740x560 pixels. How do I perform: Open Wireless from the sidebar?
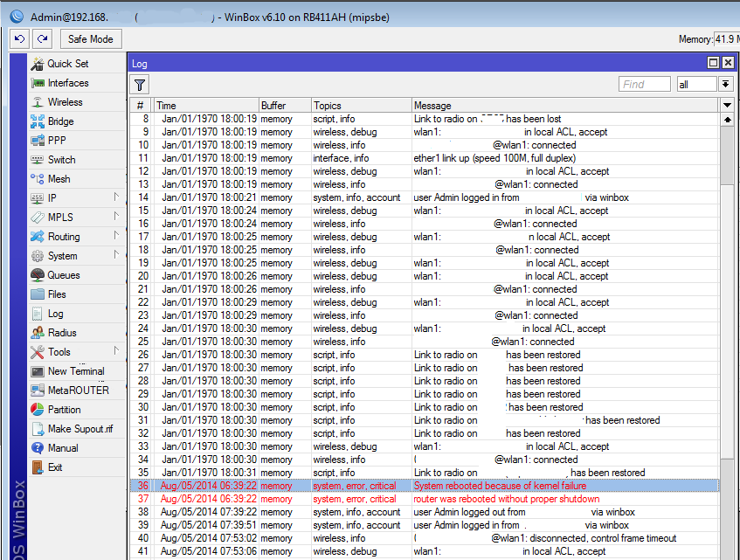(x=65, y=102)
